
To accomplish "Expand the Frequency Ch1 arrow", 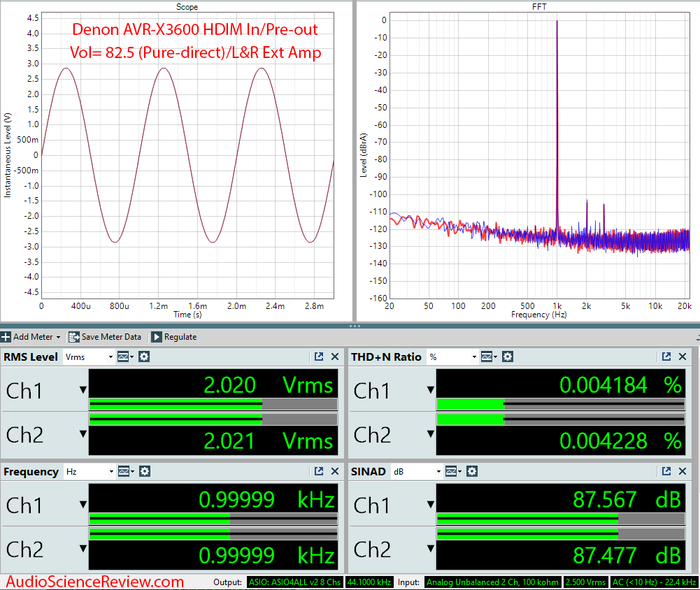I will (x=83, y=505).
